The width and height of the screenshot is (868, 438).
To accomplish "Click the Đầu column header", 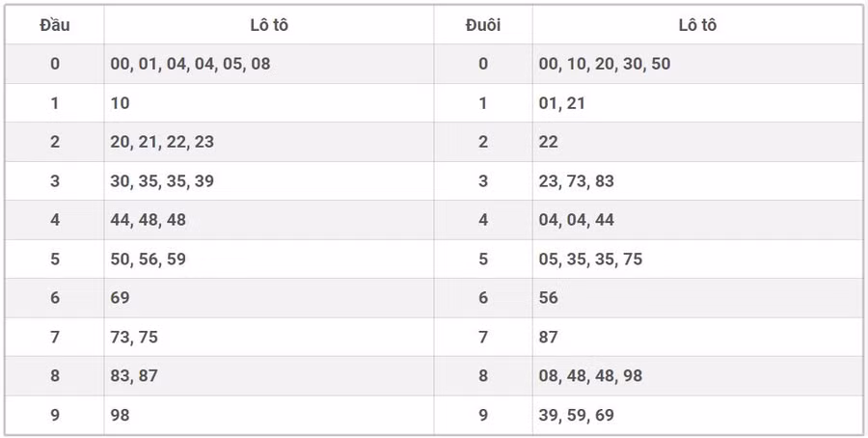I will [55, 25].
